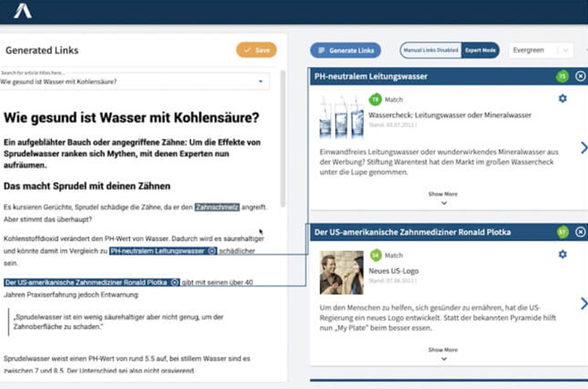Click target icon beside PH-neutralem Leitungswasser text
This screenshot has height=389, width=588.
click(212, 251)
